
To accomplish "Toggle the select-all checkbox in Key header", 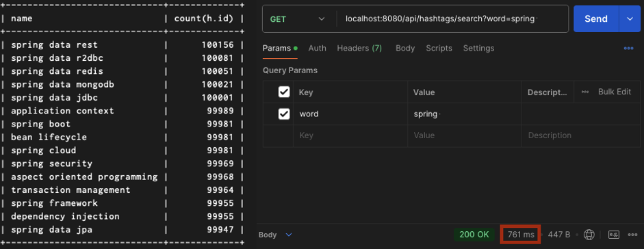I will (x=284, y=92).
